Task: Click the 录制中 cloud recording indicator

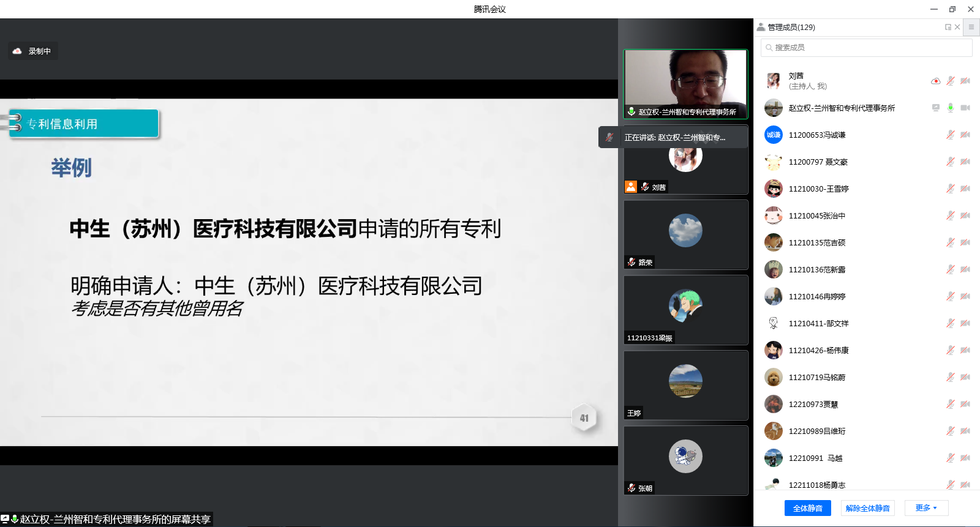Action: click(x=33, y=51)
